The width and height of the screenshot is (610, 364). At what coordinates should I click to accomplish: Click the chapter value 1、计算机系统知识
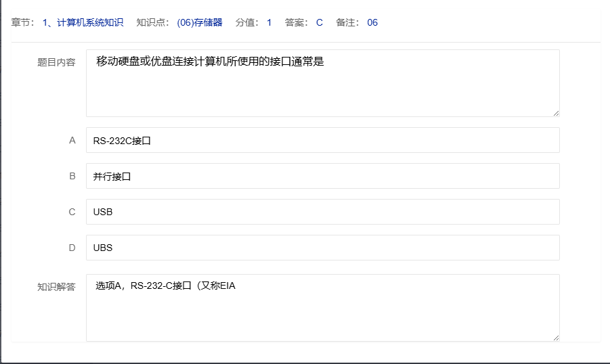[83, 22]
